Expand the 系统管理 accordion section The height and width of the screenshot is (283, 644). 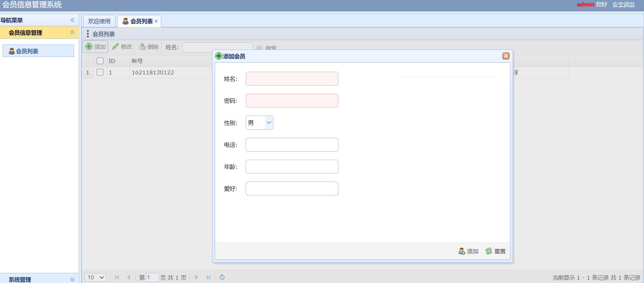click(72, 279)
